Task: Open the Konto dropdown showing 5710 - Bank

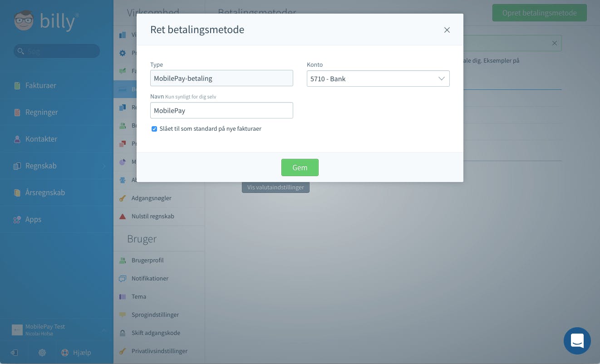Action: 378,79
